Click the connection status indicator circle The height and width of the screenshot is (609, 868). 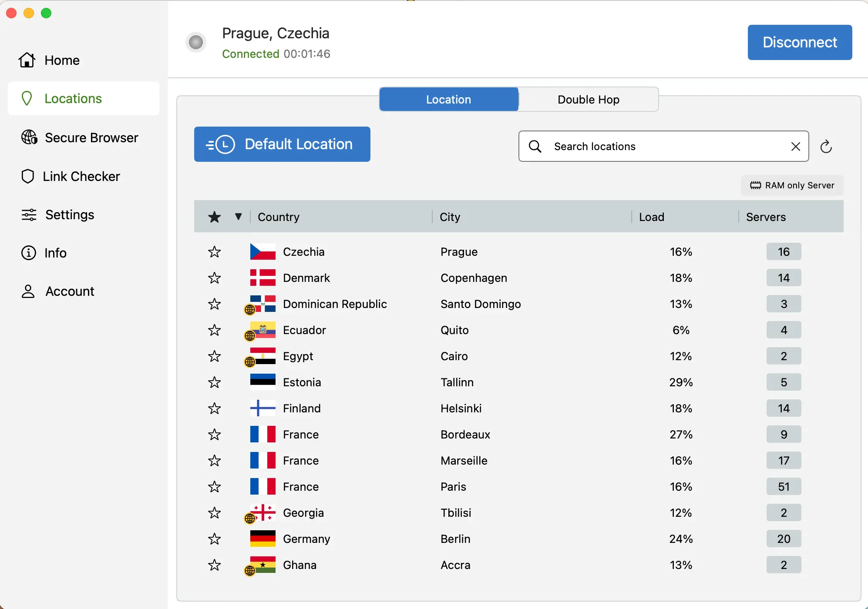196,42
